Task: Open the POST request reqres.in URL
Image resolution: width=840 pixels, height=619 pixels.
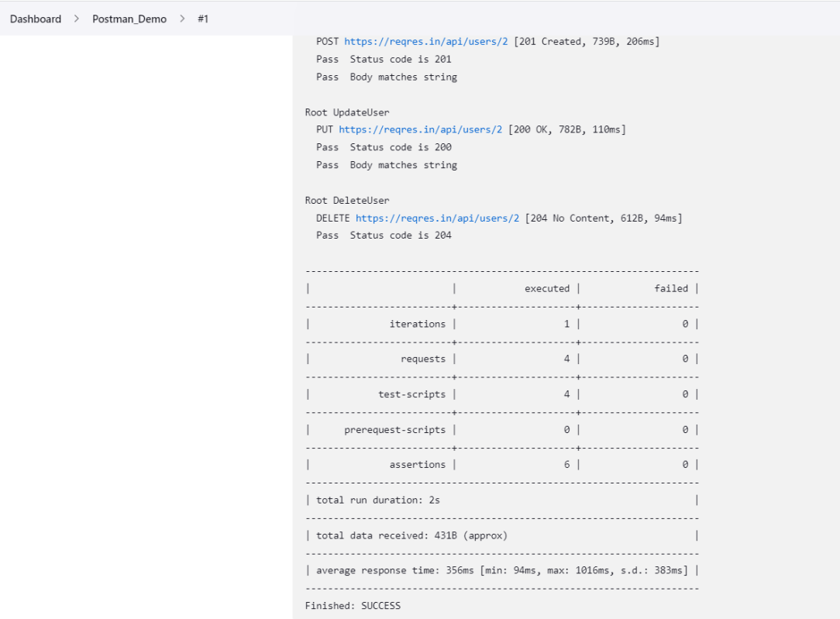Action: (425, 42)
